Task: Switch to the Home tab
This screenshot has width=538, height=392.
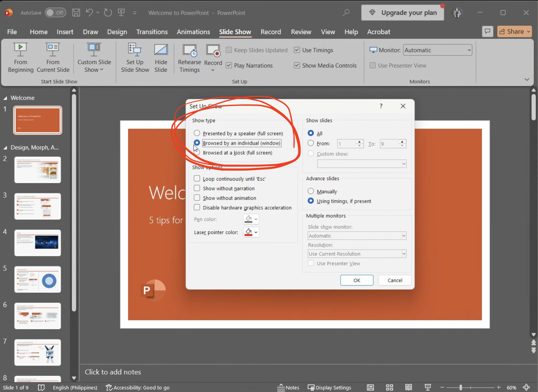Action: (39, 32)
